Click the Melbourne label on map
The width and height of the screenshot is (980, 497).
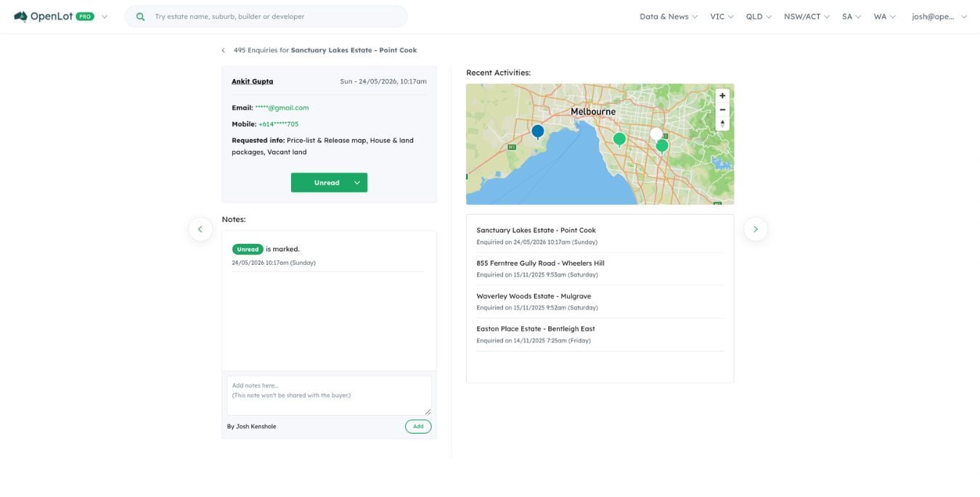(x=592, y=112)
